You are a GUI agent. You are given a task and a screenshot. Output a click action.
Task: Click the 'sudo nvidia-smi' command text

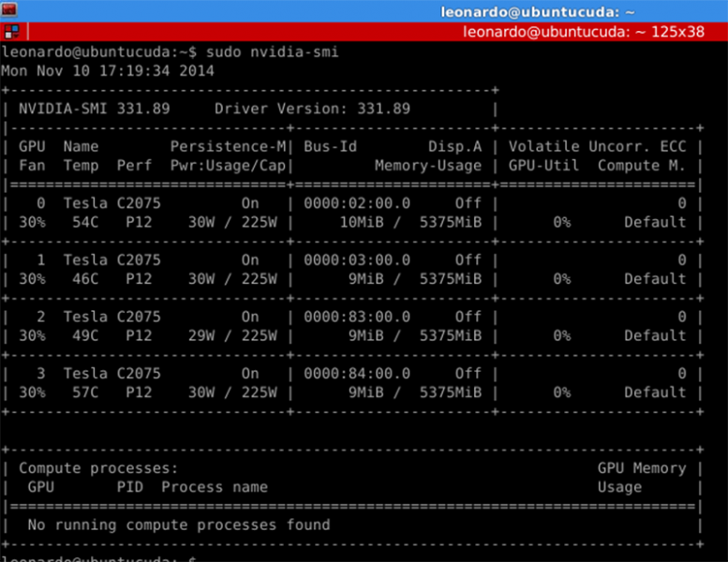[x=273, y=52]
